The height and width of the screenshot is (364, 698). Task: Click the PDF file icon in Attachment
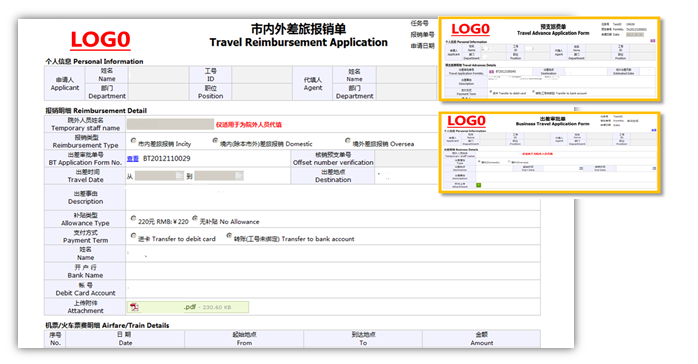(134, 307)
